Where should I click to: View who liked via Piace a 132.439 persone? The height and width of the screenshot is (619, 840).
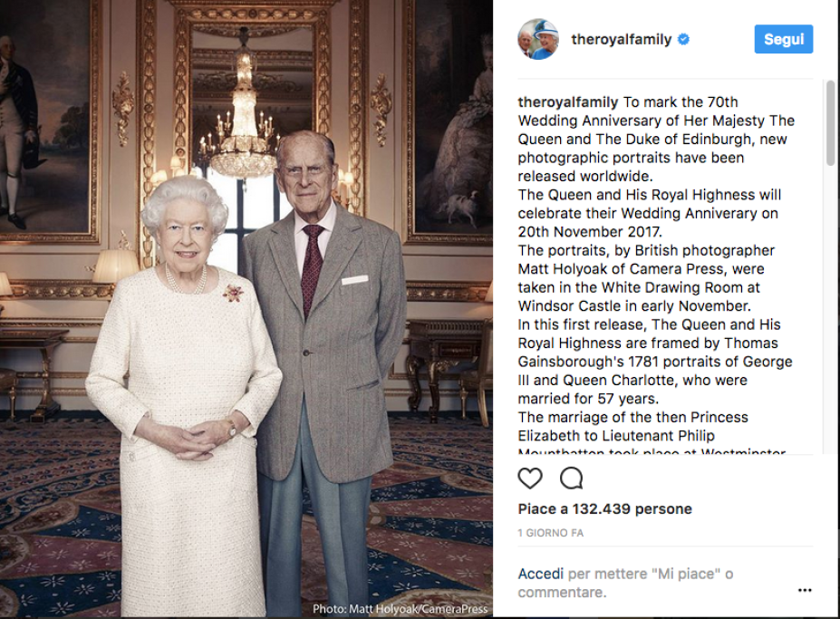pos(604,509)
